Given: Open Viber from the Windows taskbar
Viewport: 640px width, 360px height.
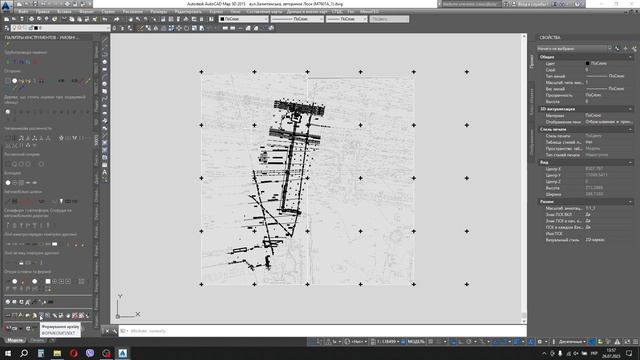Looking at the screenshot, I should 90,353.
